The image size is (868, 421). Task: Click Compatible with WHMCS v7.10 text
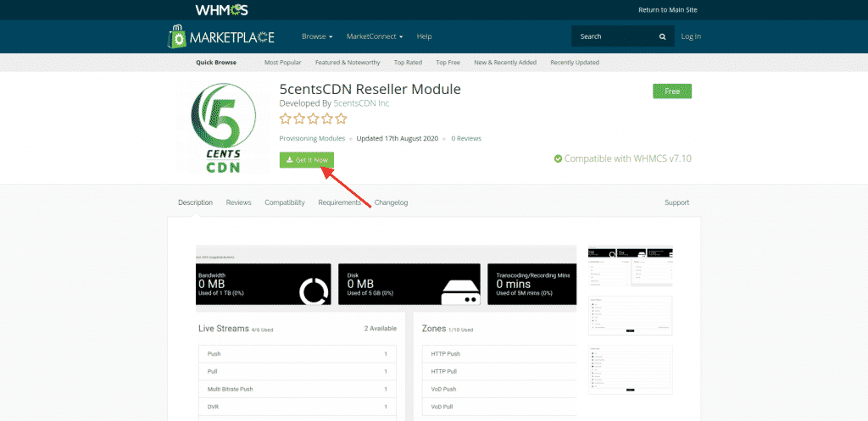[628, 158]
